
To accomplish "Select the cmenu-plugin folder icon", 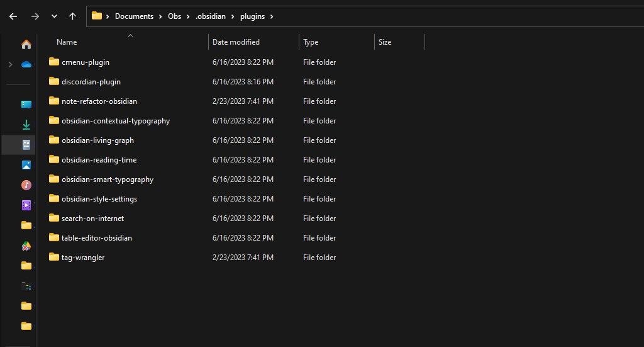I will (54, 62).
